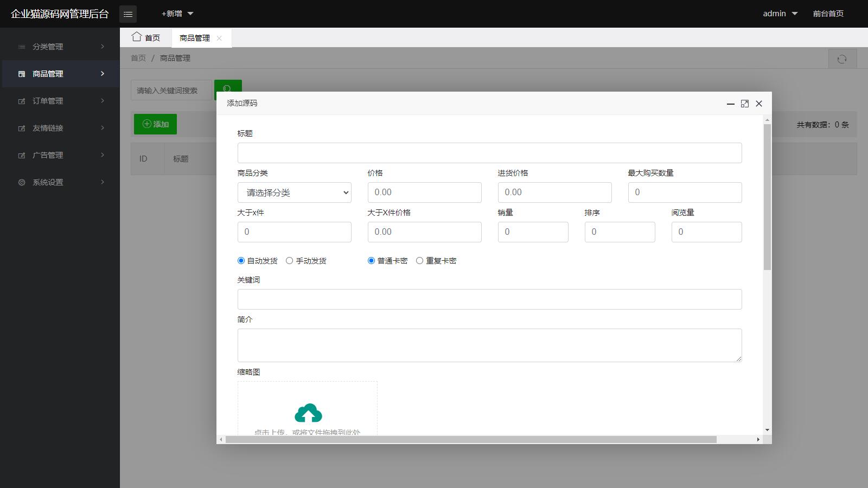The width and height of the screenshot is (868, 488).
Task: Open the 请选择分类 category dropdown
Action: (294, 192)
